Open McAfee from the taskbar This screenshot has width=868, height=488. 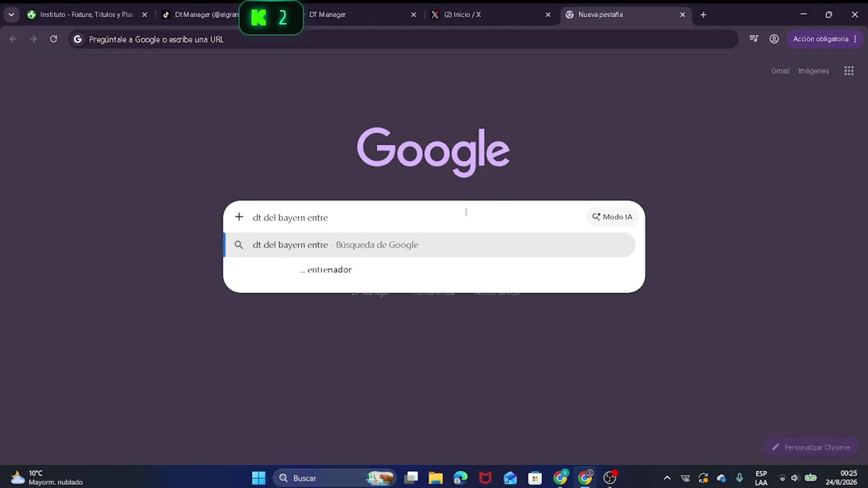(x=486, y=478)
